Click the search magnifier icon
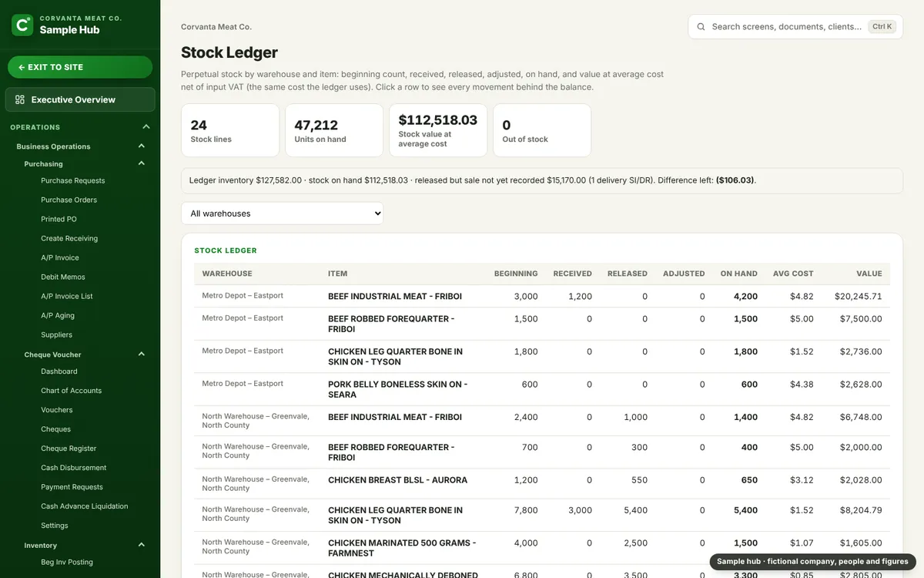The width and height of the screenshot is (924, 578). click(701, 26)
